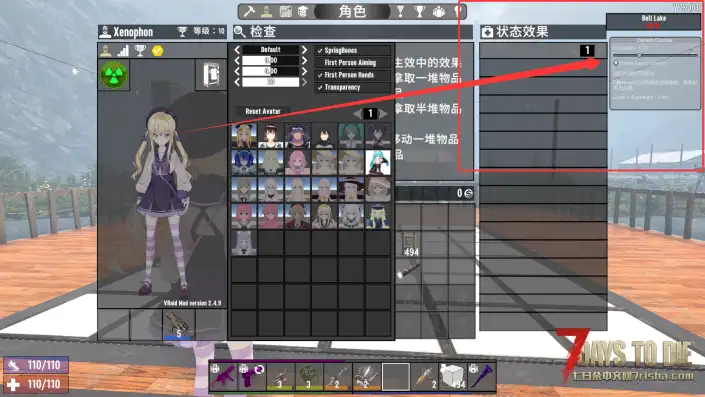
Task: Select the blue-haired avatar thumbnail
Action: click(x=244, y=162)
